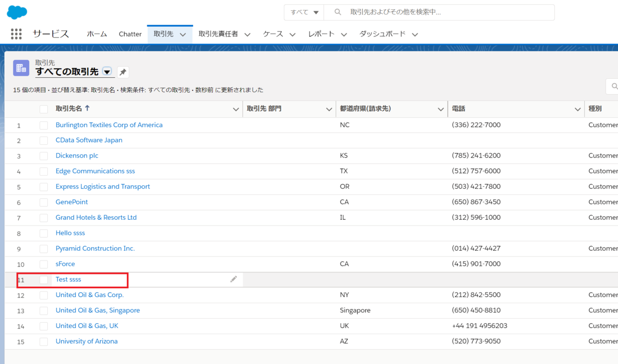Open the University of Arizona account
Image resolution: width=618 pixels, height=364 pixels.
pyautogui.click(x=87, y=341)
